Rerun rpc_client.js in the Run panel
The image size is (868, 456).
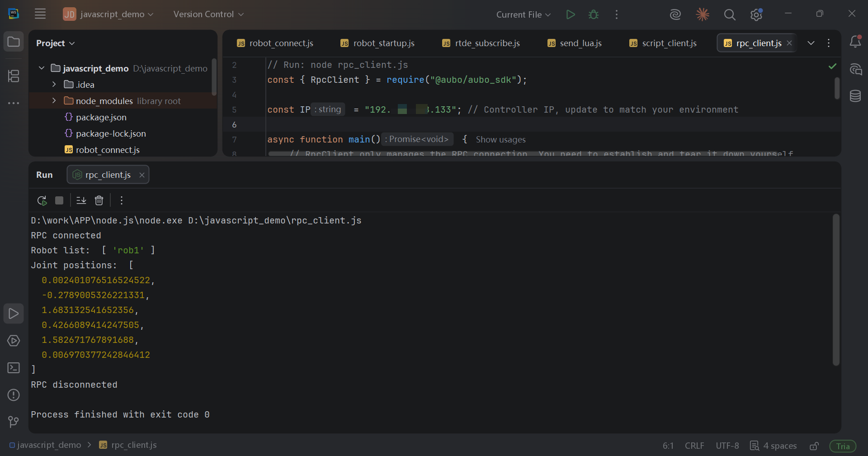(x=42, y=200)
